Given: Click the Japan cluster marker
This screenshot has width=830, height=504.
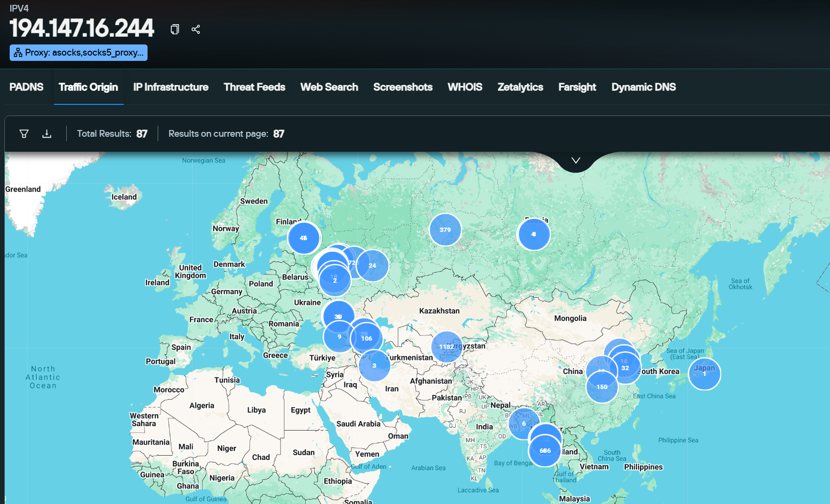Looking at the screenshot, I should pyautogui.click(x=704, y=374).
